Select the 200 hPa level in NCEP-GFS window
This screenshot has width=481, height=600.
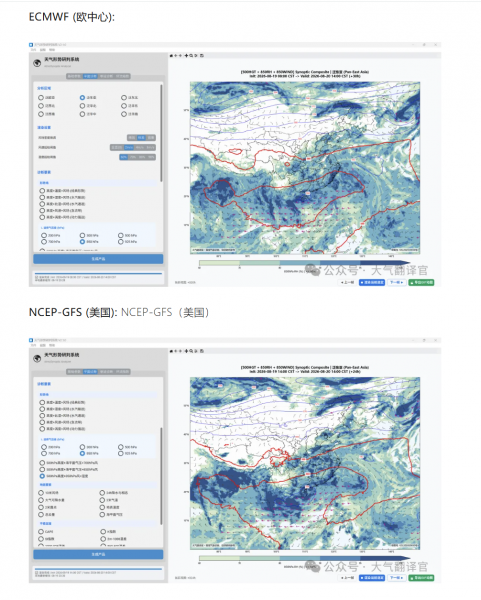pyautogui.click(x=44, y=447)
